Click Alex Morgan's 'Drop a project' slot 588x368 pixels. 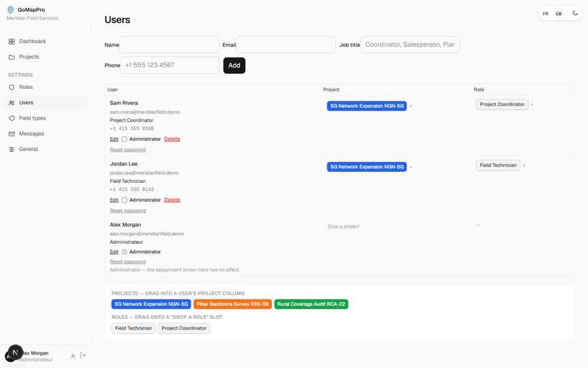tap(343, 227)
